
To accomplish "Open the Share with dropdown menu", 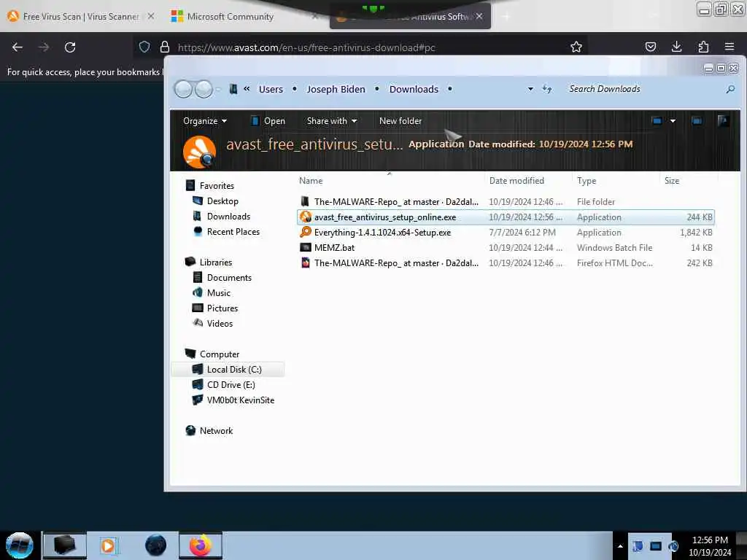I will tap(332, 121).
